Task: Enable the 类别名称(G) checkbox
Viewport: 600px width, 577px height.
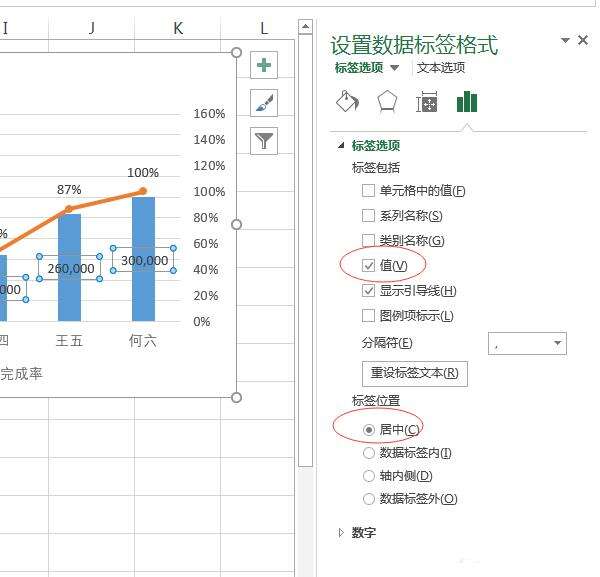Action: click(x=368, y=240)
